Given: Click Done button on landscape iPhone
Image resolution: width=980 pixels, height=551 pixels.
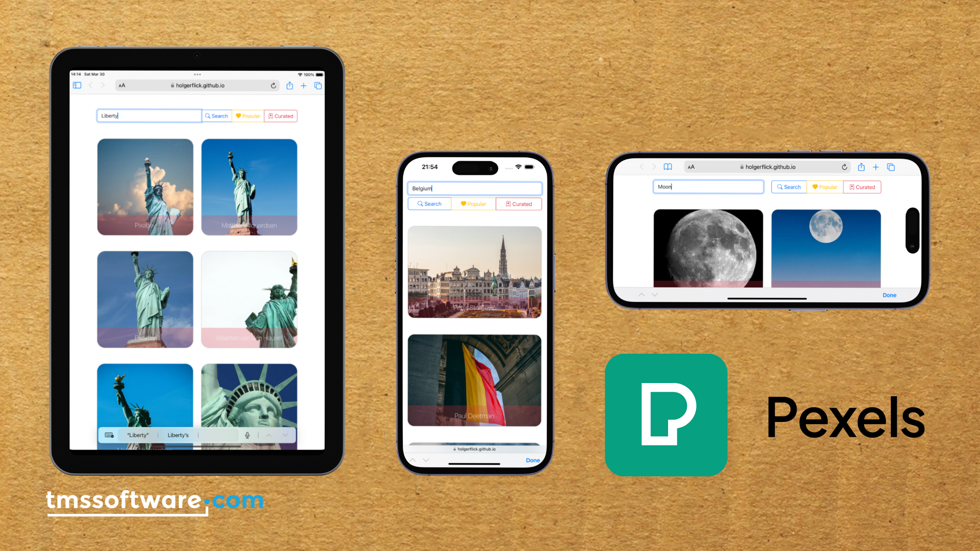Looking at the screenshot, I should point(889,294).
